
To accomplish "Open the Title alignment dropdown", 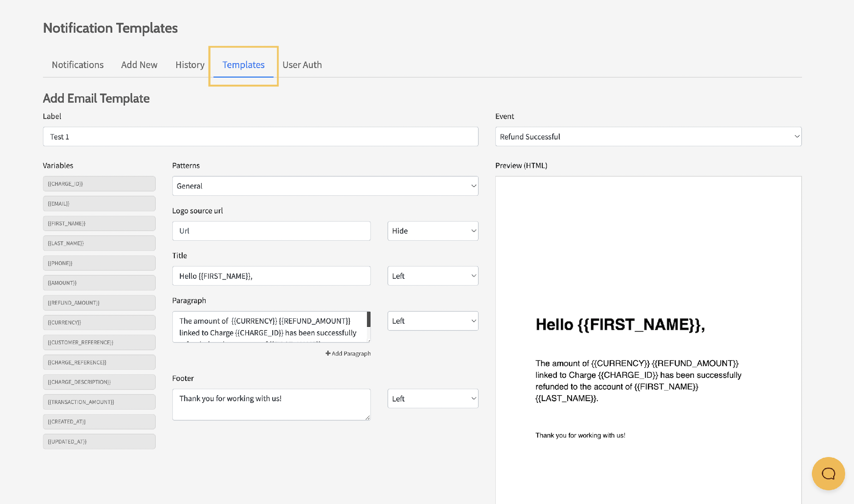I will 433,276.
